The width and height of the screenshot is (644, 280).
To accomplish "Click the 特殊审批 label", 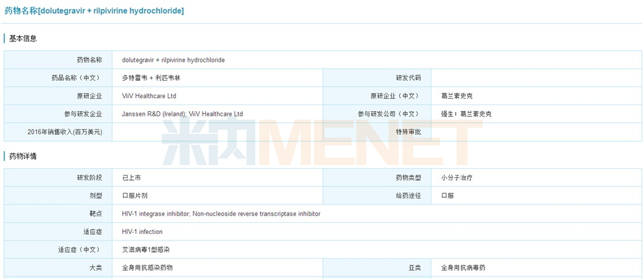I will [409, 132].
